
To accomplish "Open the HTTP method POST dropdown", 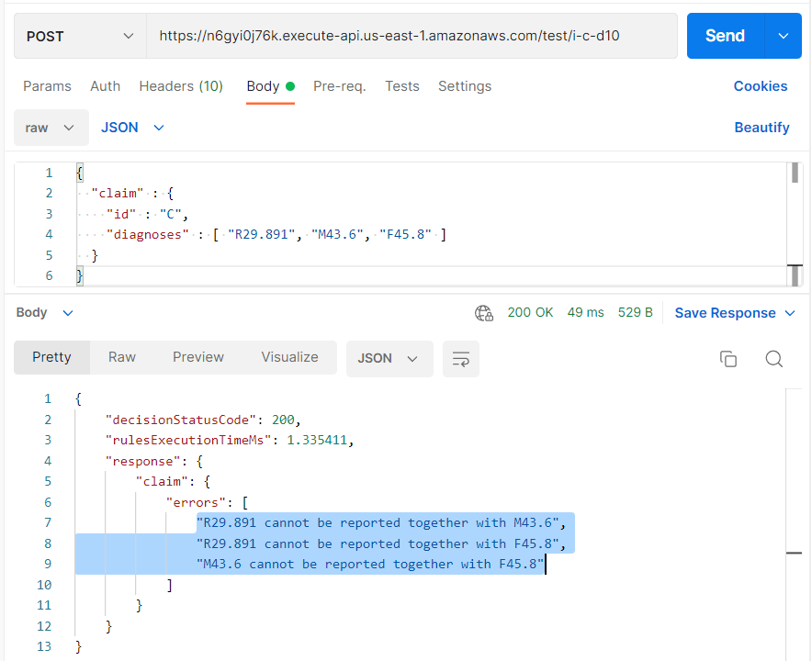I will 80,36.
